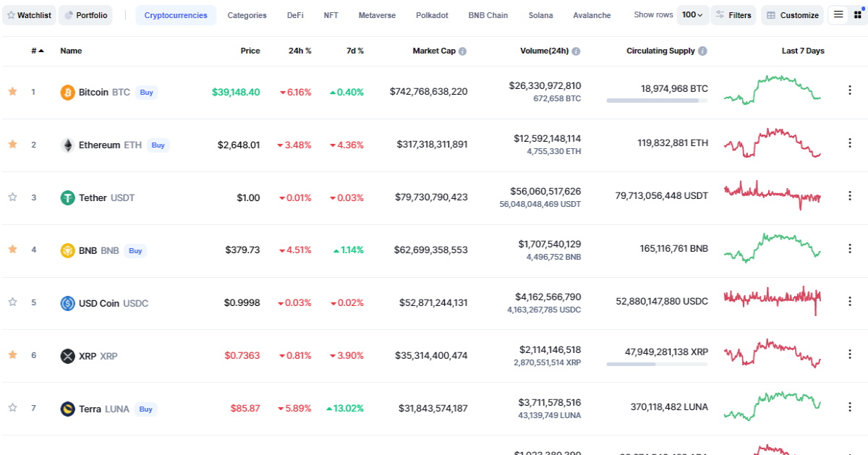Viewport: 868px width, 455px height.
Task: Click Bitcoin circulating supply progress bar
Action: coord(657,101)
